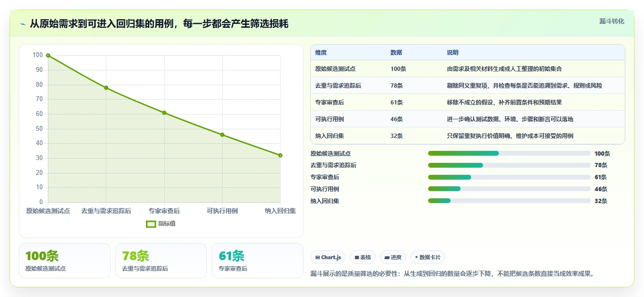This screenshot has height=297, width=644.
Task: Click the 纳入回归集 x-axis label in the chart
Action: pos(280,211)
